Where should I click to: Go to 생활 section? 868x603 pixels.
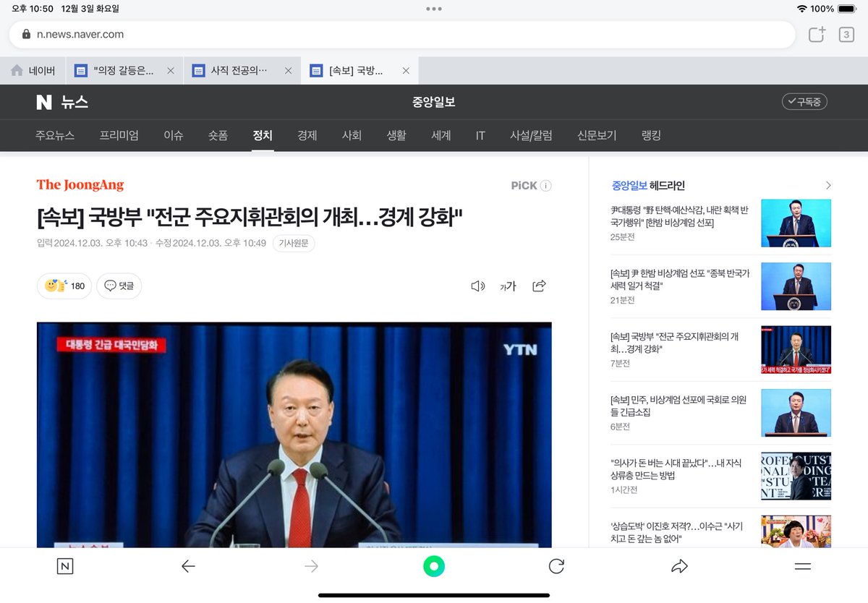[396, 135]
